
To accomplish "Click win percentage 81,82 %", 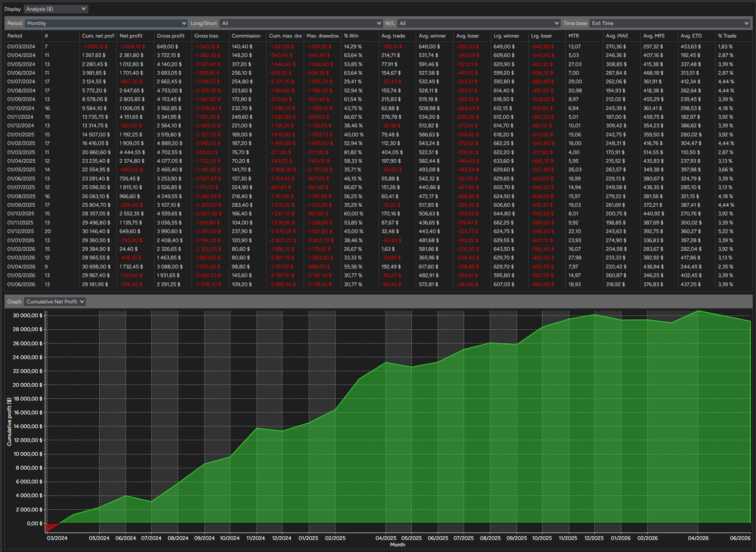I will 353,152.
